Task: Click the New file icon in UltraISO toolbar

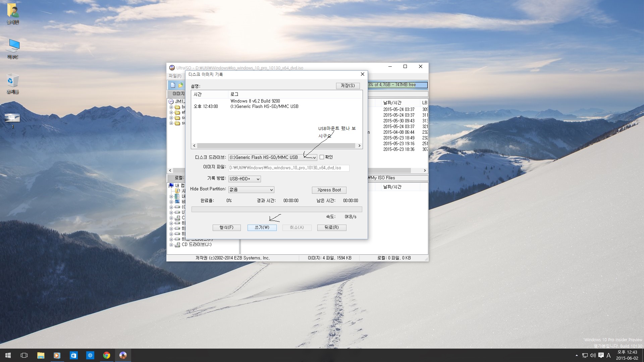Action: (x=173, y=85)
